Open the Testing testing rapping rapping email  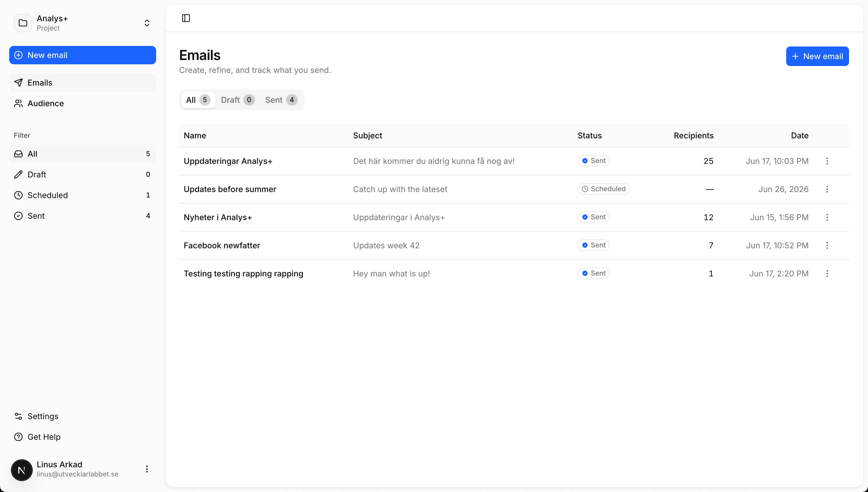pyautogui.click(x=244, y=273)
